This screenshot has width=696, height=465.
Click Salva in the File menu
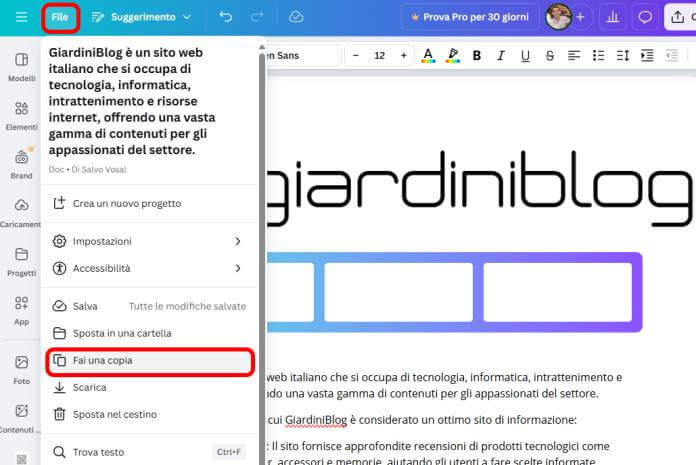click(150, 306)
